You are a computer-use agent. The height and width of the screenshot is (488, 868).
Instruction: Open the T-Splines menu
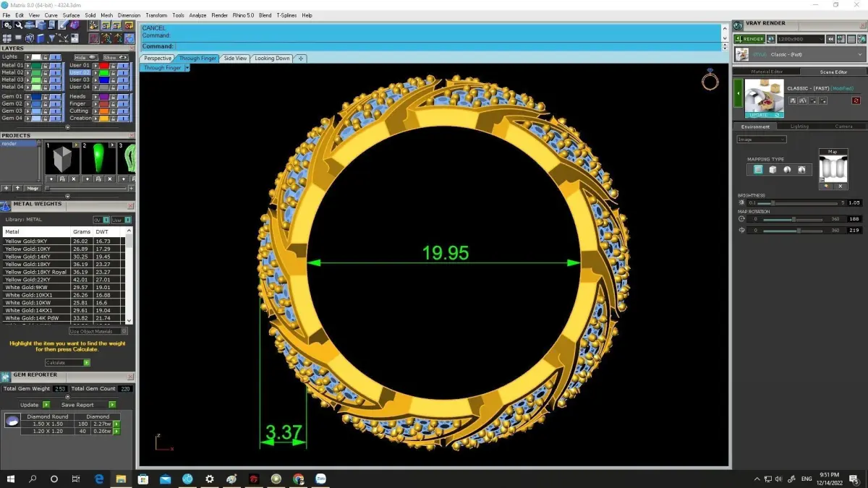coord(286,15)
